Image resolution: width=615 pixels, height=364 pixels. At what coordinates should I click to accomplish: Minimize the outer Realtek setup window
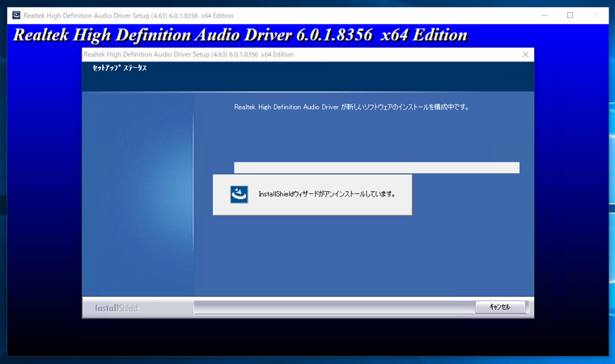[545, 15]
